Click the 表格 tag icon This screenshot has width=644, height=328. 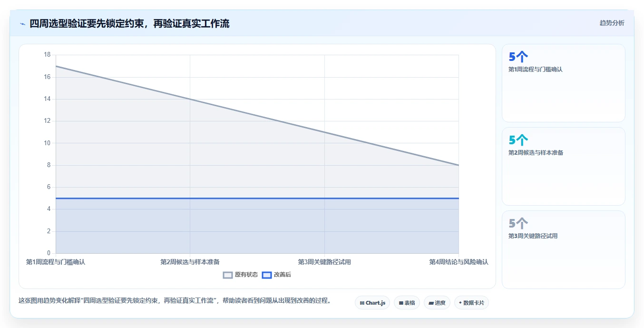pos(401,303)
